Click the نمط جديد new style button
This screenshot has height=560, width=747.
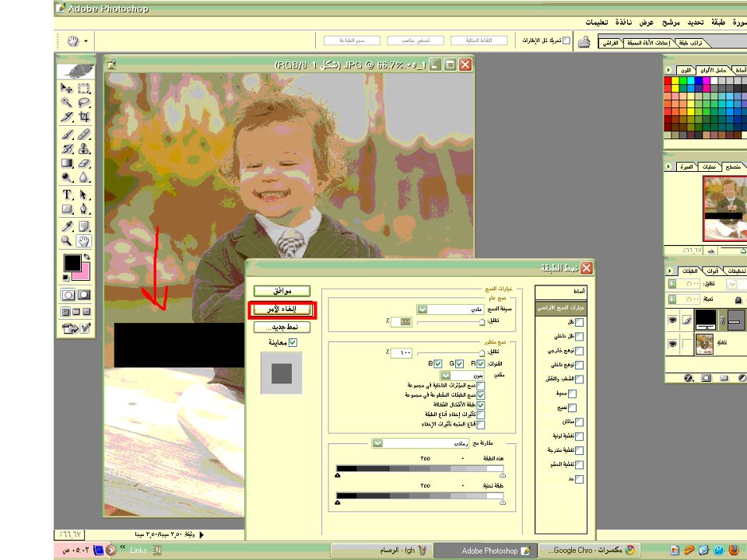(x=281, y=327)
